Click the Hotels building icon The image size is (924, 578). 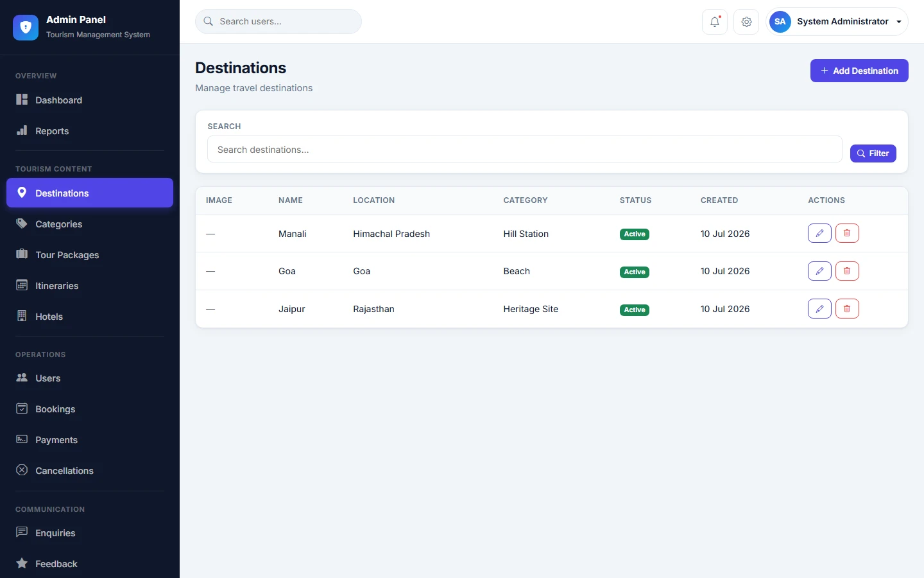pyautogui.click(x=22, y=316)
